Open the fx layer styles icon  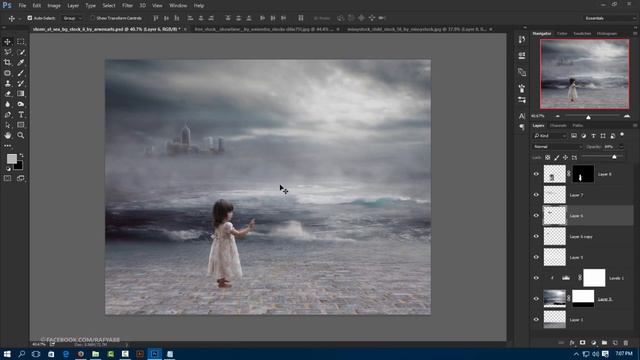coord(572,343)
